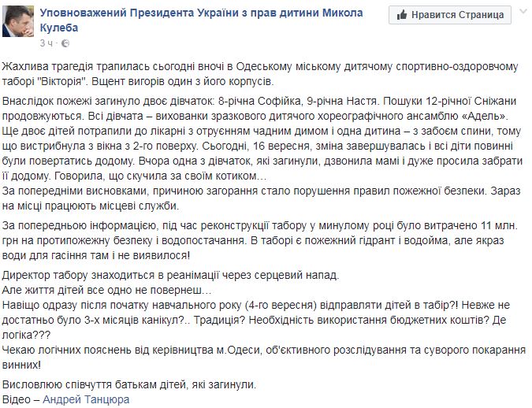Click the thumbs-up icon on the like button
Screen dimensions: 532x408
tap(402, 15)
